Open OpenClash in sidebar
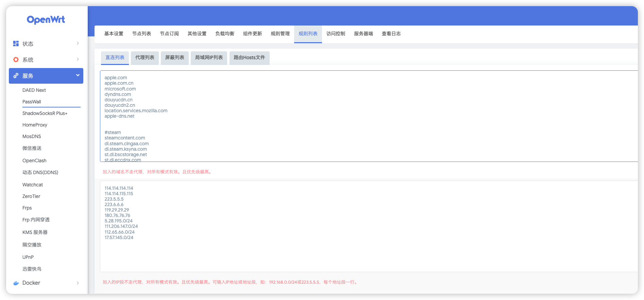 (34, 161)
